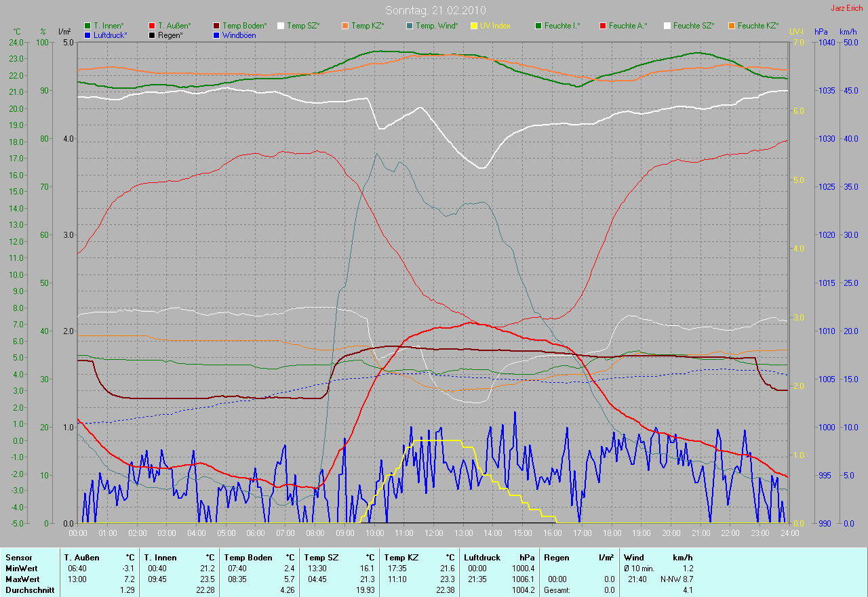Click the Luftdruck minimum '1000.4'

523,569
